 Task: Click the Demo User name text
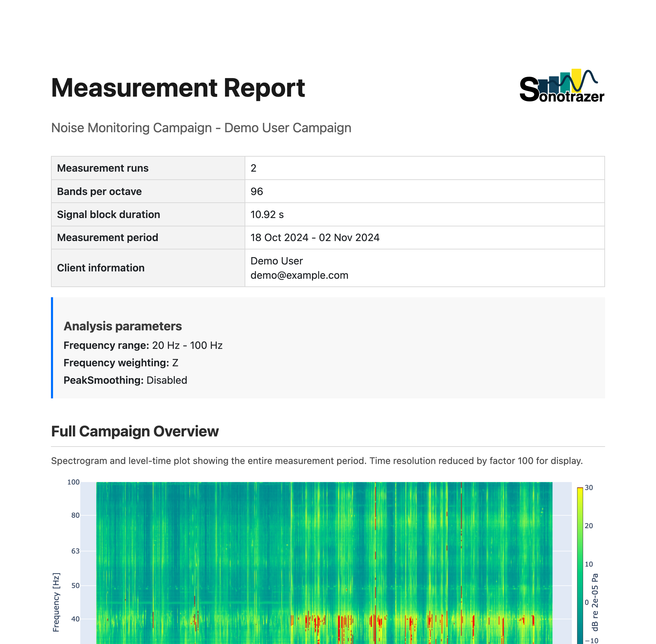pyautogui.click(x=277, y=261)
